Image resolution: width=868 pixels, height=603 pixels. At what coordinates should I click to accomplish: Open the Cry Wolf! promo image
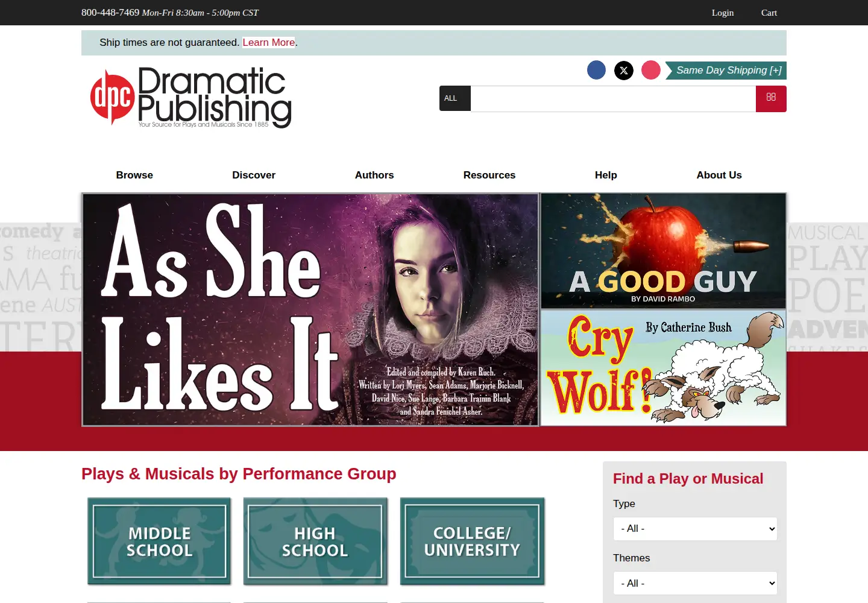pos(664,368)
